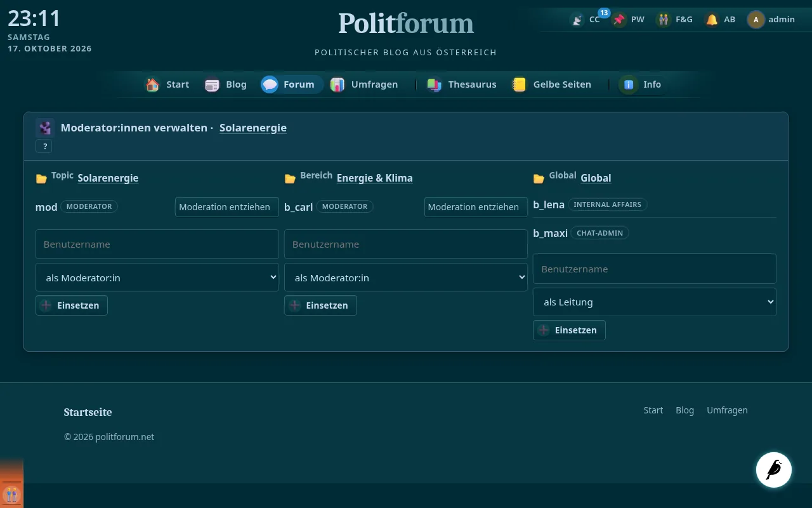Click the folder icon next to Global

click(x=539, y=179)
